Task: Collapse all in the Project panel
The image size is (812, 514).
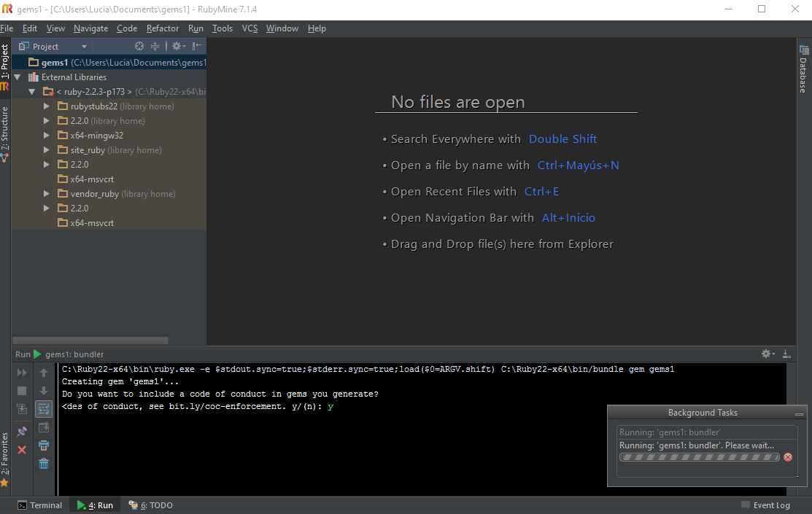Action: point(155,46)
